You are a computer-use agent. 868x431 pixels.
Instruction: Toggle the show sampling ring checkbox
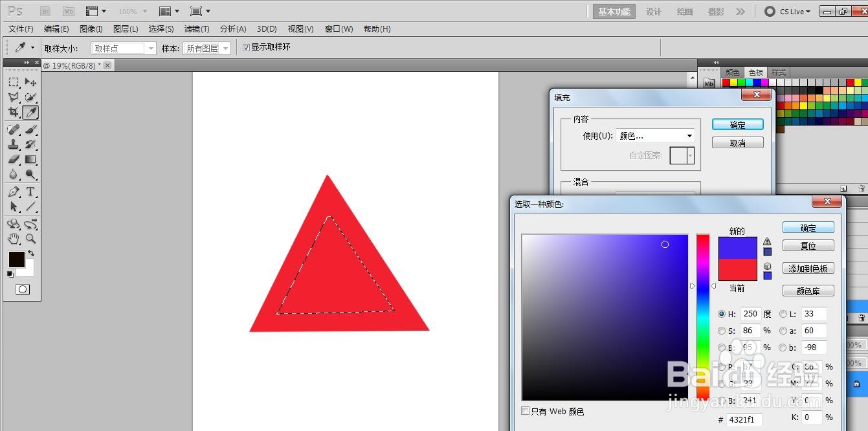click(x=246, y=47)
